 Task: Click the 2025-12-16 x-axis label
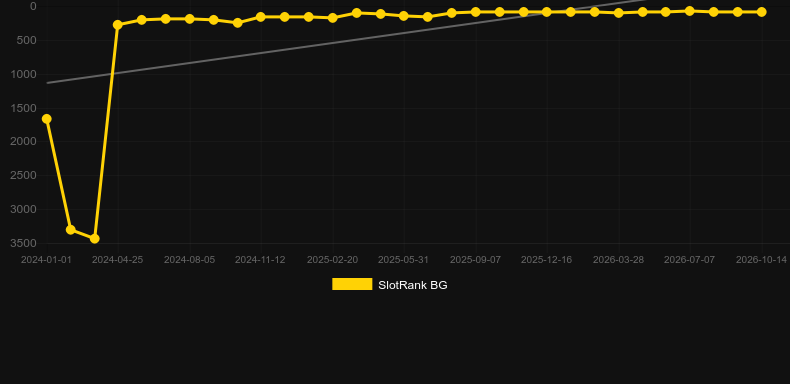click(x=546, y=260)
